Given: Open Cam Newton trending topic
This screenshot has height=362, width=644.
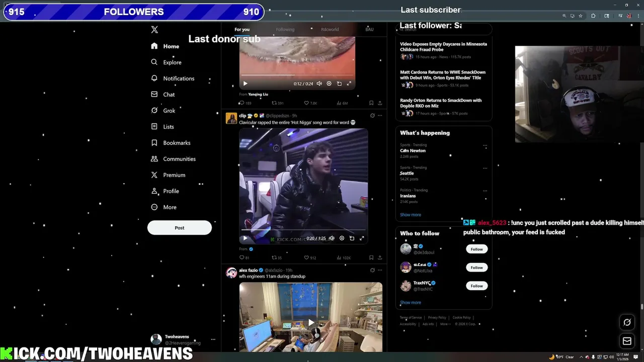Looking at the screenshot, I should pos(413,151).
